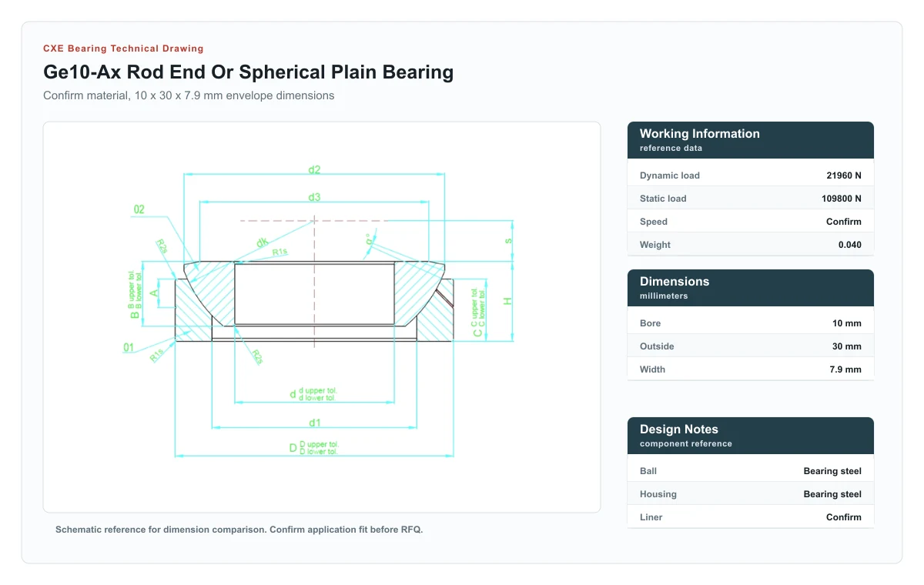Click the Design Notes panel header
Viewport: 924px width, 585px height.
pyautogui.click(x=751, y=436)
